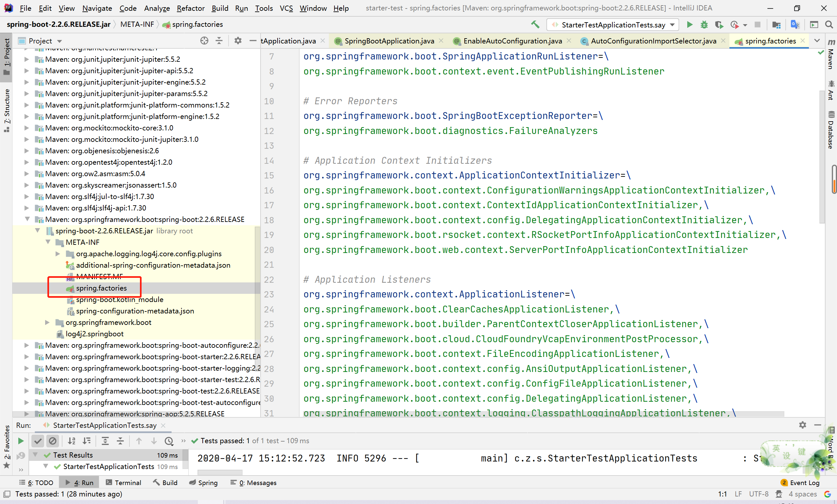Open StarterTestApplicationTests.say run configuration dropdown
This screenshot has width=837, height=504.
pos(613,25)
